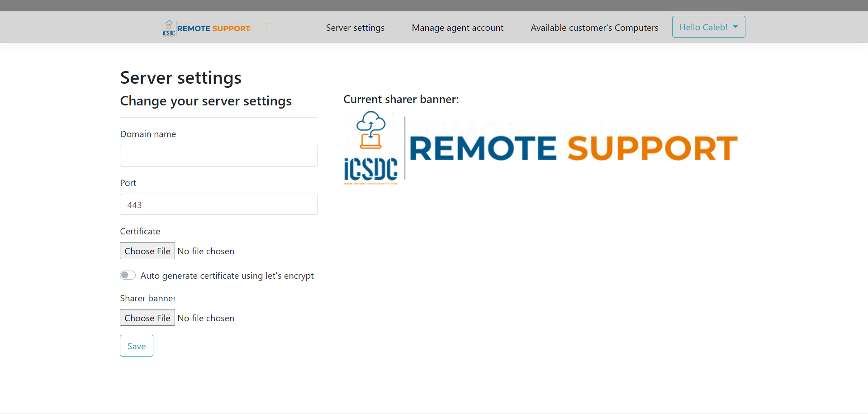Open Available customer's Computers page
Screen dimensions: 868x414
(x=594, y=28)
